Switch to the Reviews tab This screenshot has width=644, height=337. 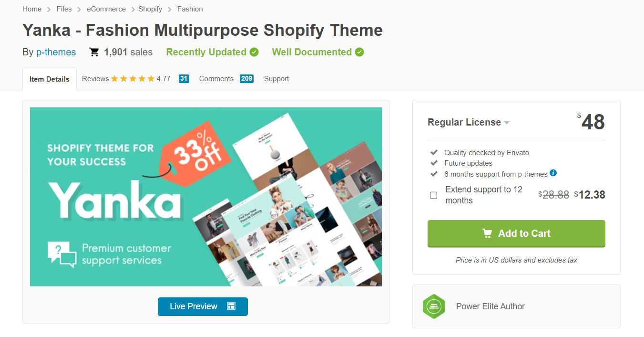95,78
